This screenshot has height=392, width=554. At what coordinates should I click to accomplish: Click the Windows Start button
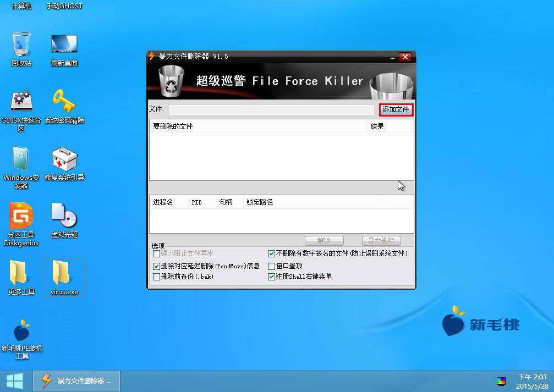[15, 381]
